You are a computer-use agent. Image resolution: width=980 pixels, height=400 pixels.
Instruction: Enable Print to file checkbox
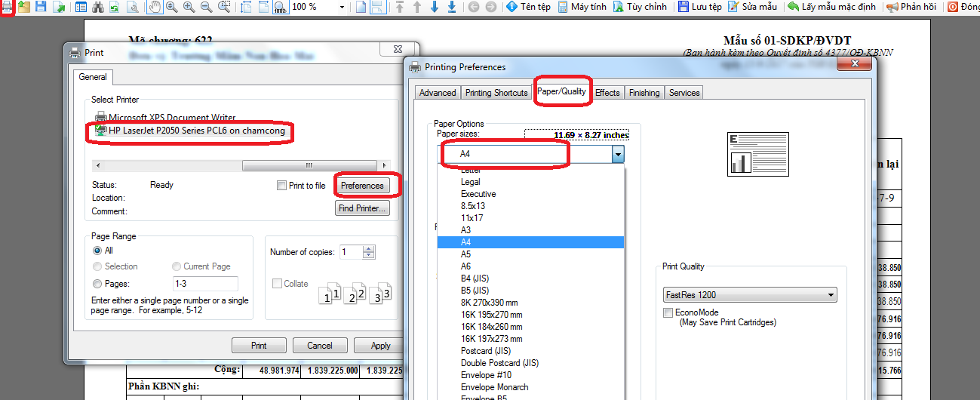click(x=281, y=186)
